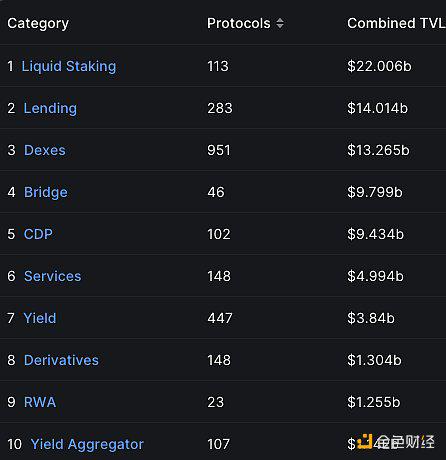Open the Yield category link

pyautogui.click(x=40, y=318)
